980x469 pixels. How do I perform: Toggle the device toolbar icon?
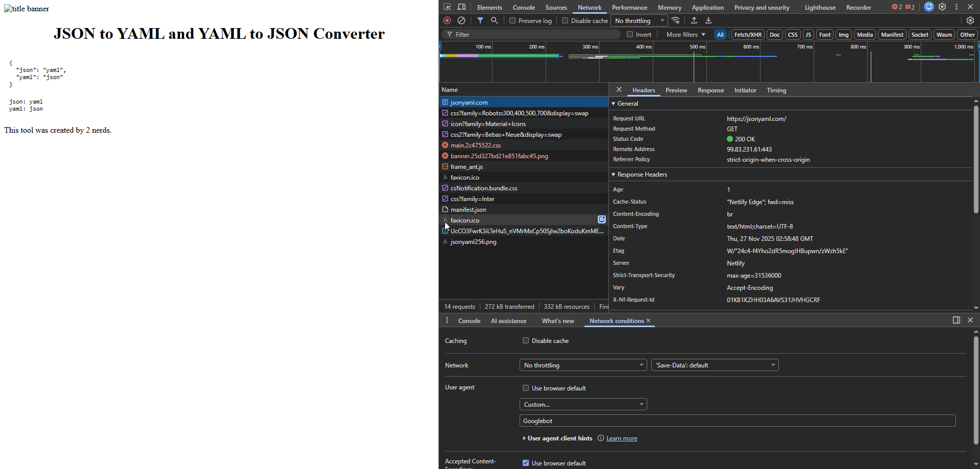click(461, 7)
